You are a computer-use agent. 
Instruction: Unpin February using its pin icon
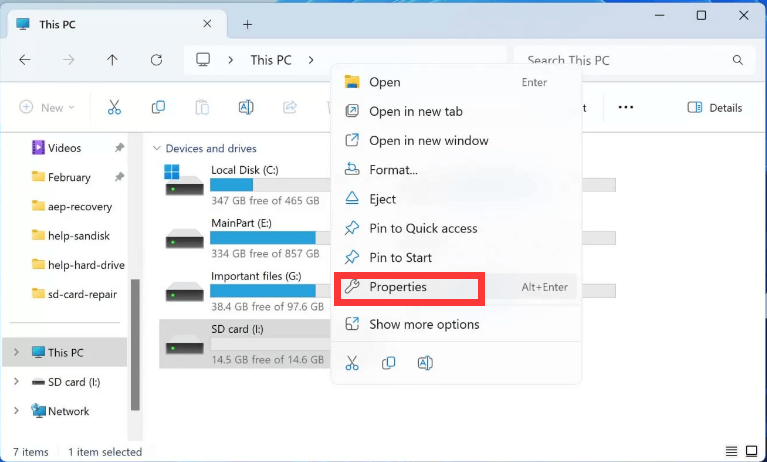(119, 177)
